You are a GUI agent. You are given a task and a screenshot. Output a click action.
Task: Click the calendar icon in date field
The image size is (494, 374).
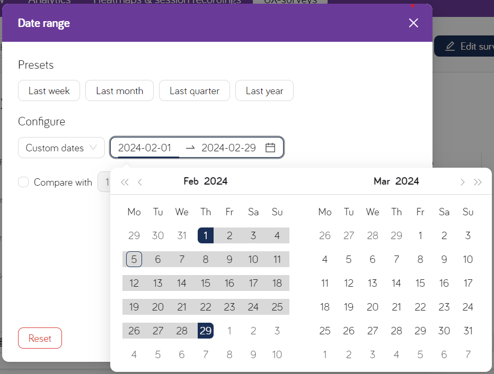tap(270, 147)
